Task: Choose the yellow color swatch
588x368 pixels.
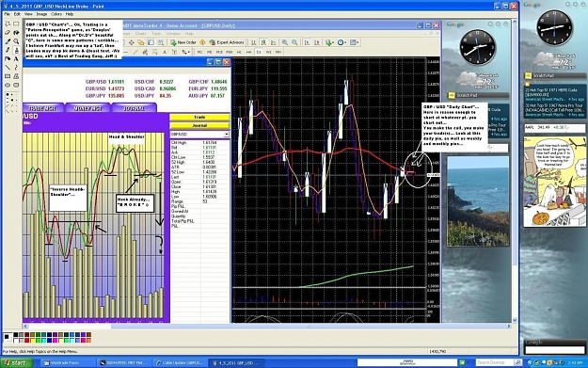Action: pos(33,341)
